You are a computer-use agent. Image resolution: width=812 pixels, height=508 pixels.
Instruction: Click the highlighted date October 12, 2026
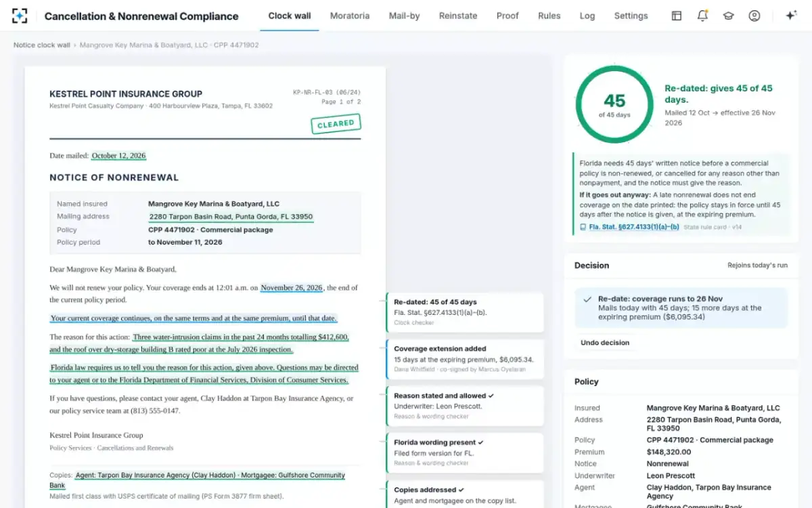pyautogui.click(x=119, y=156)
